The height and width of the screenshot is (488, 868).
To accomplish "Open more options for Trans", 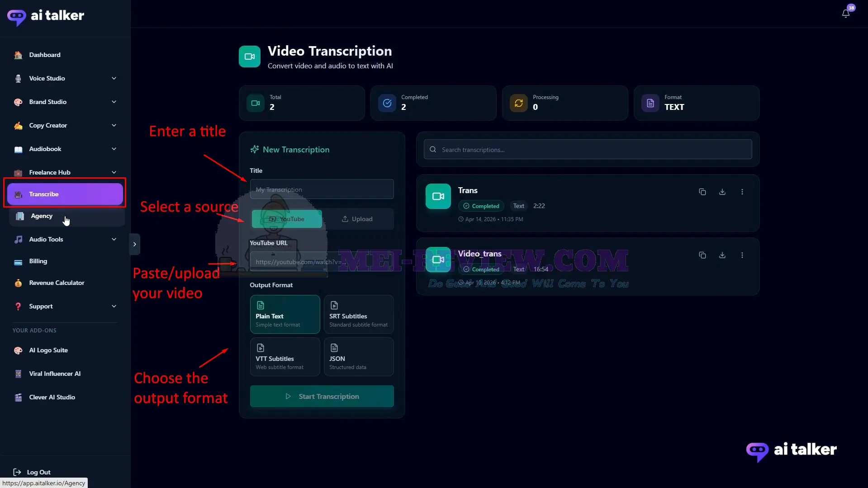I will tap(742, 192).
